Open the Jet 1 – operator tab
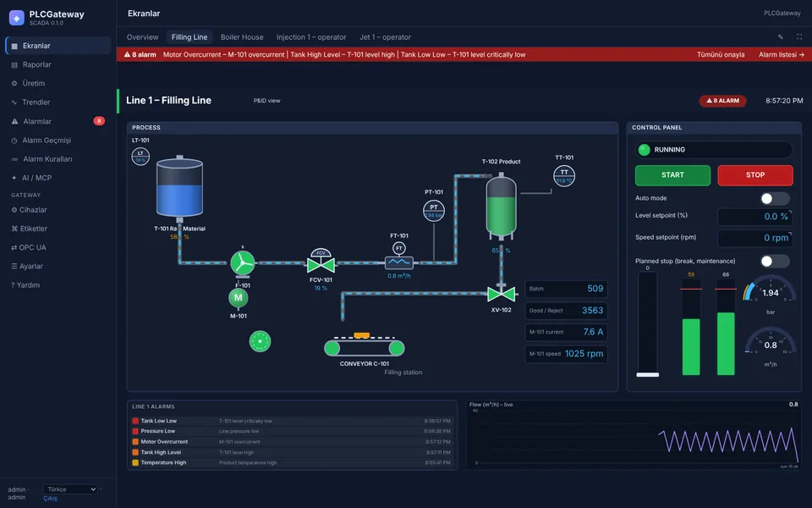Image resolution: width=812 pixels, height=508 pixels. tap(386, 37)
